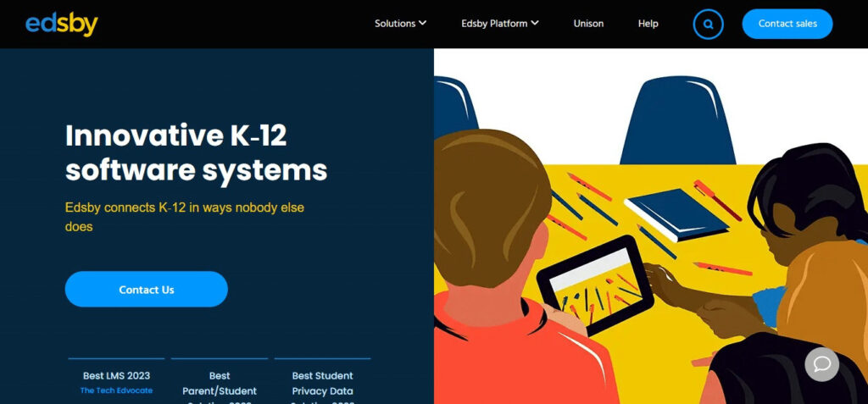Click the Contact sales button
Viewport: 868px width, 404px height.
[x=787, y=24]
